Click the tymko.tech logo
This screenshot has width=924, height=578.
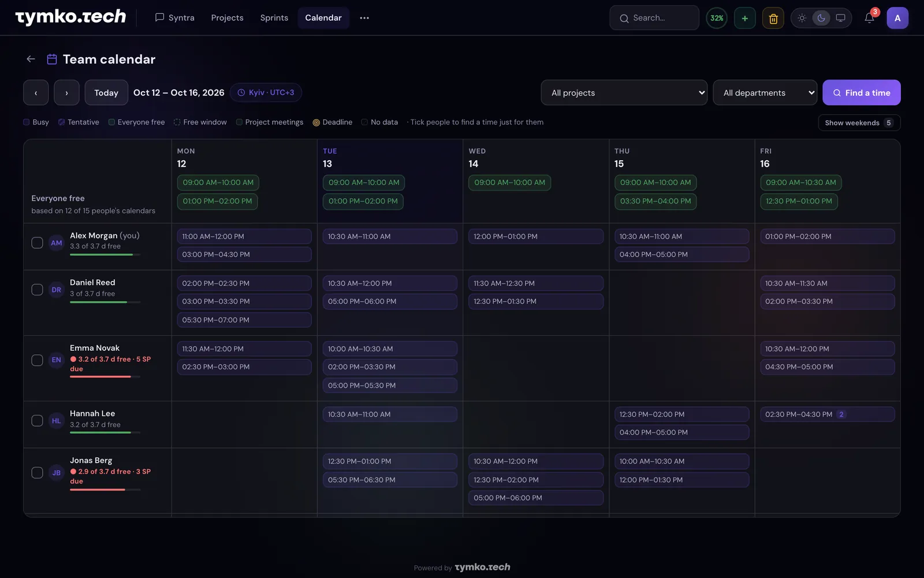point(70,17)
